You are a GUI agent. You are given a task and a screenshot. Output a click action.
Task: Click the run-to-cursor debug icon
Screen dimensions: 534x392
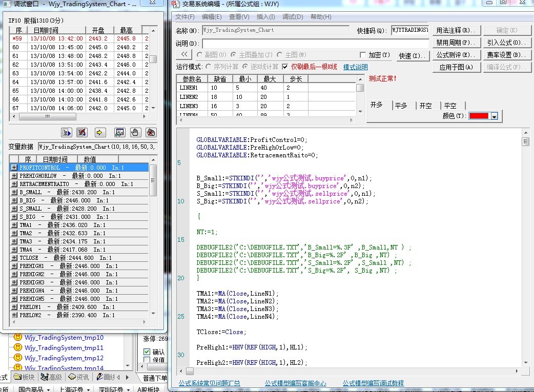(67, 133)
